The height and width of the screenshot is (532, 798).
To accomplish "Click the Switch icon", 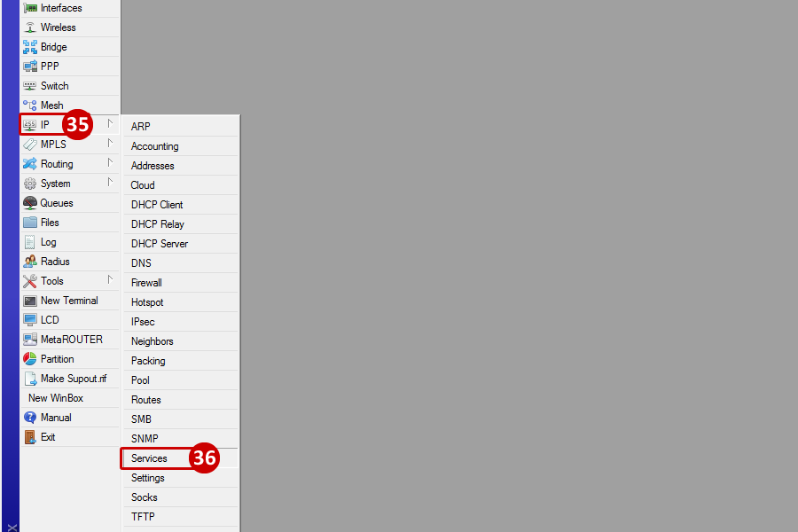I will tap(30, 86).
